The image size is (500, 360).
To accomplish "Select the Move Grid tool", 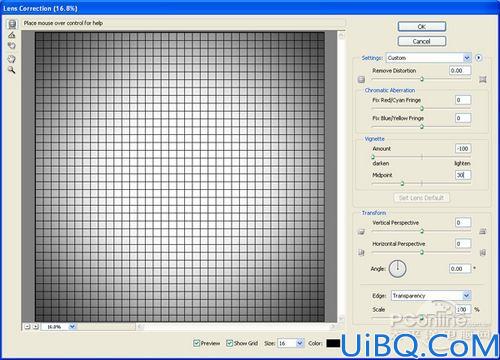I will point(12,46).
